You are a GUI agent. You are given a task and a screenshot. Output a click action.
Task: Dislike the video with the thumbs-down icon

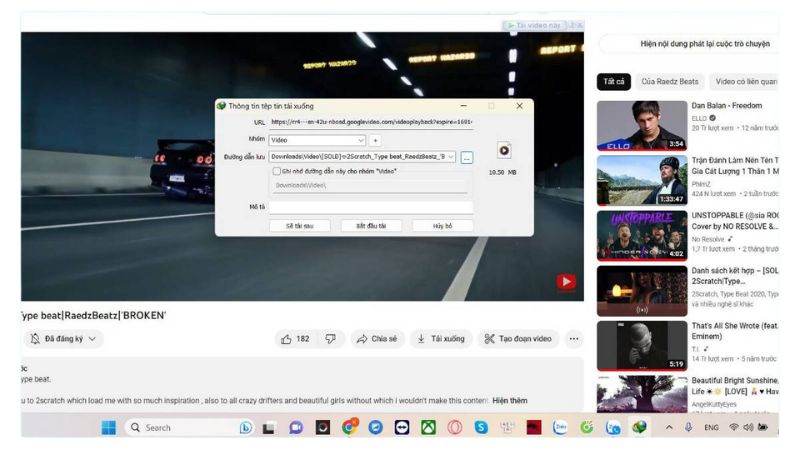pos(331,339)
